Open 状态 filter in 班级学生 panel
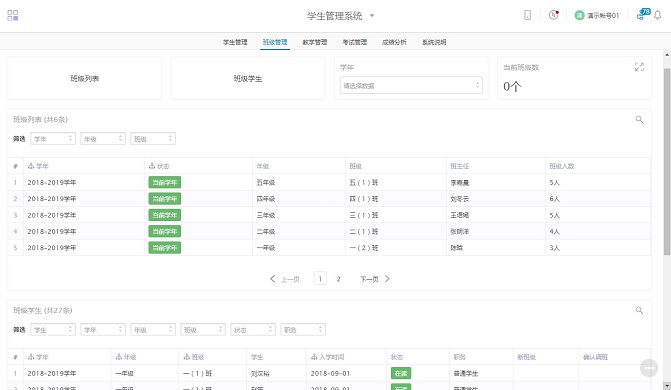 click(x=253, y=330)
